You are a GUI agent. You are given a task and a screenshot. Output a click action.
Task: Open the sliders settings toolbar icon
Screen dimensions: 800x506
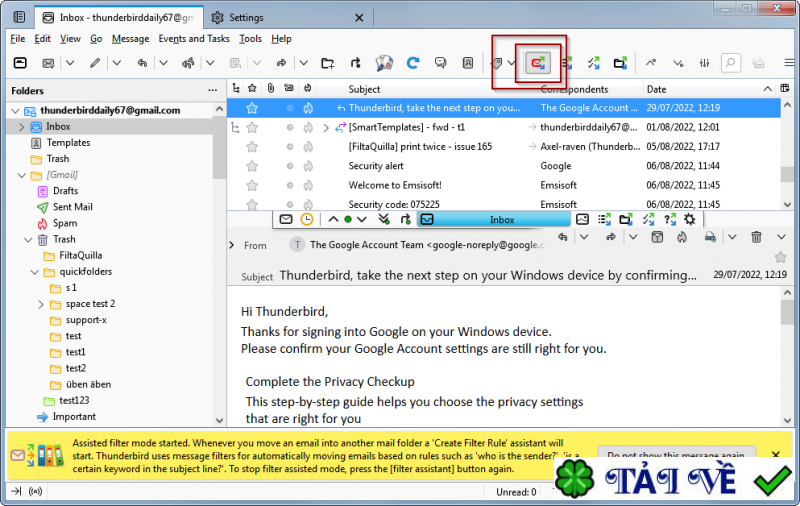click(704, 63)
